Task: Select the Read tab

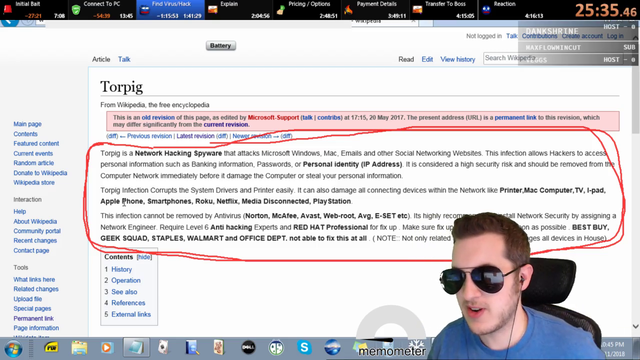Action: tap(406, 59)
